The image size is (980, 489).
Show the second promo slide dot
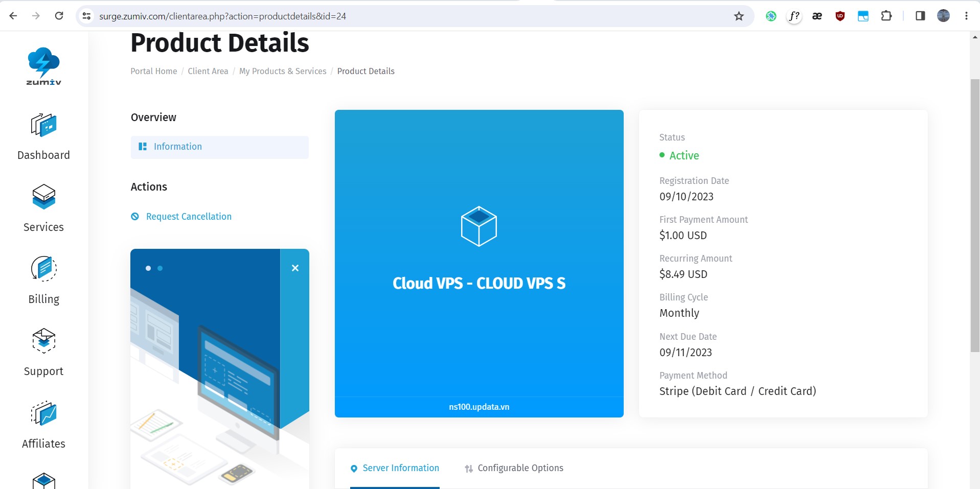[x=160, y=268]
